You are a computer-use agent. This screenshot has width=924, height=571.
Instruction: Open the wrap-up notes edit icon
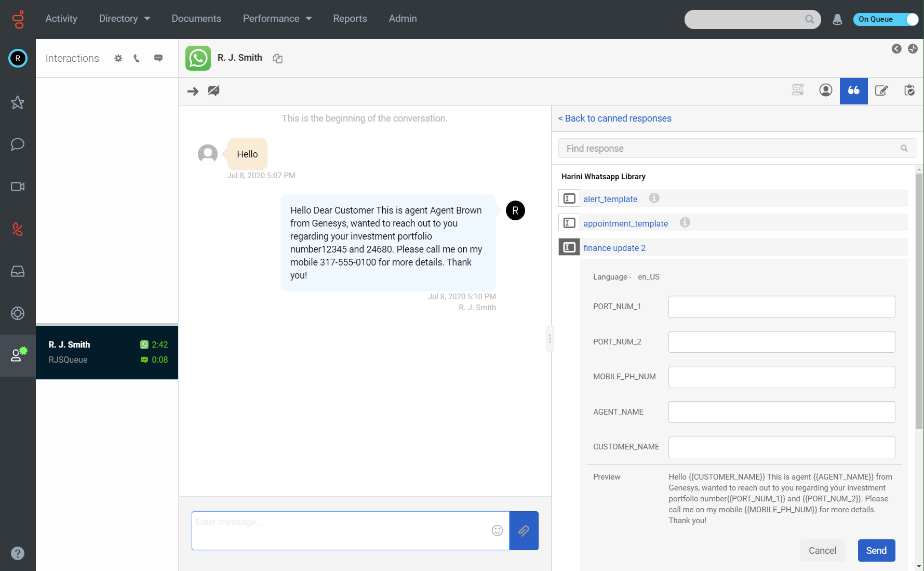pos(881,91)
